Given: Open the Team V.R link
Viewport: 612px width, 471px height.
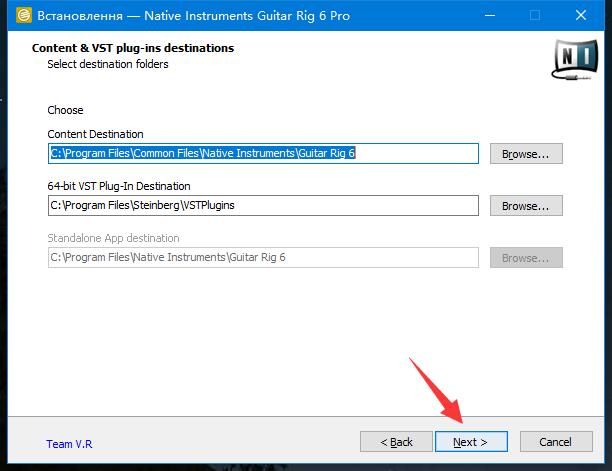Looking at the screenshot, I should pyautogui.click(x=69, y=444).
